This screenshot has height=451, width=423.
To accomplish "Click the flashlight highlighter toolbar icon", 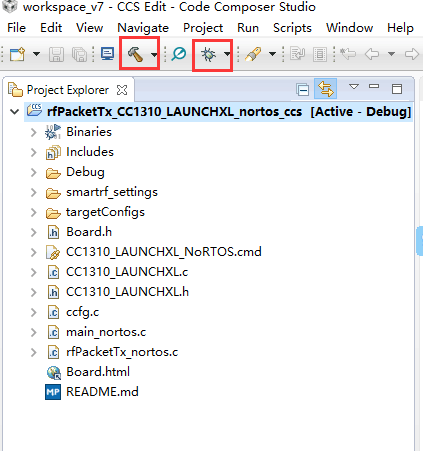I will point(253,54).
